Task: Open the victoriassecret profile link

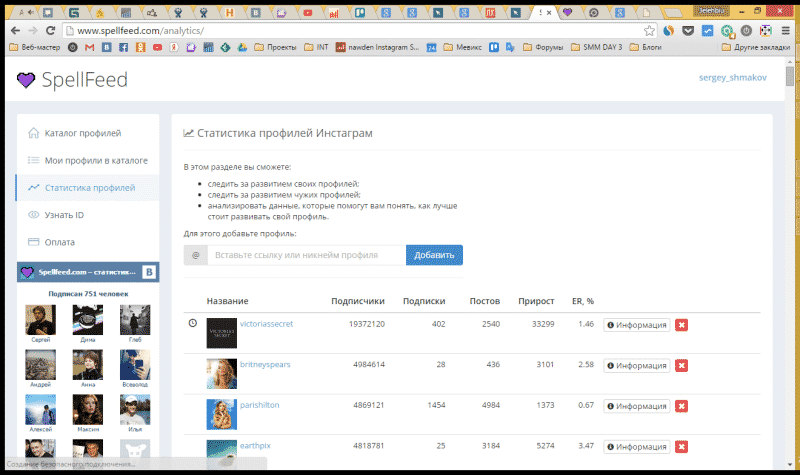Action: 266,323
